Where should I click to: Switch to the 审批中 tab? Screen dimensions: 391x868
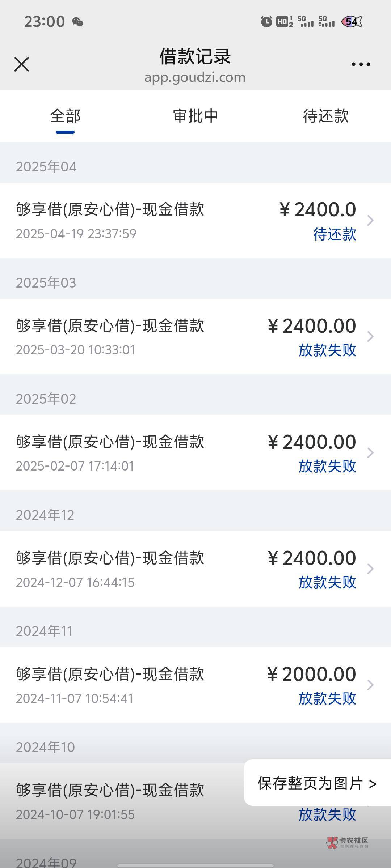pos(195,116)
